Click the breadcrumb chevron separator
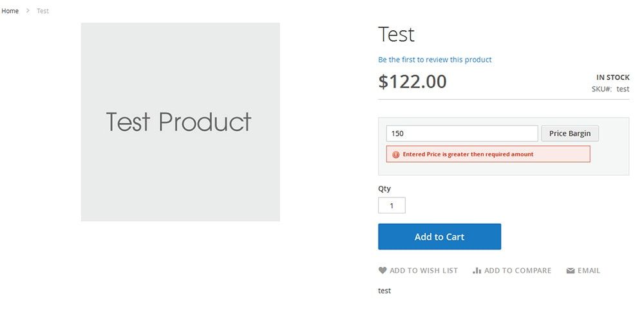This screenshot has height=317, width=644. [28, 11]
